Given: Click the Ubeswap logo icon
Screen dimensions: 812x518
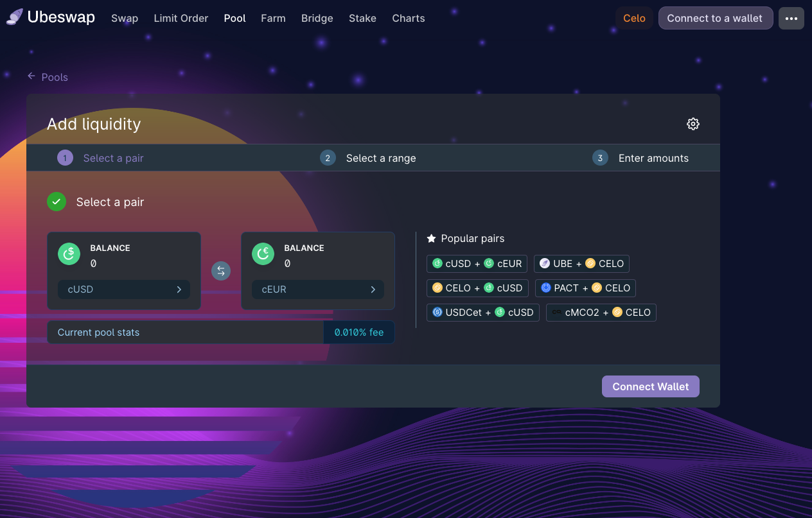Looking at the screenshot, I should click(x=15, y=17).
